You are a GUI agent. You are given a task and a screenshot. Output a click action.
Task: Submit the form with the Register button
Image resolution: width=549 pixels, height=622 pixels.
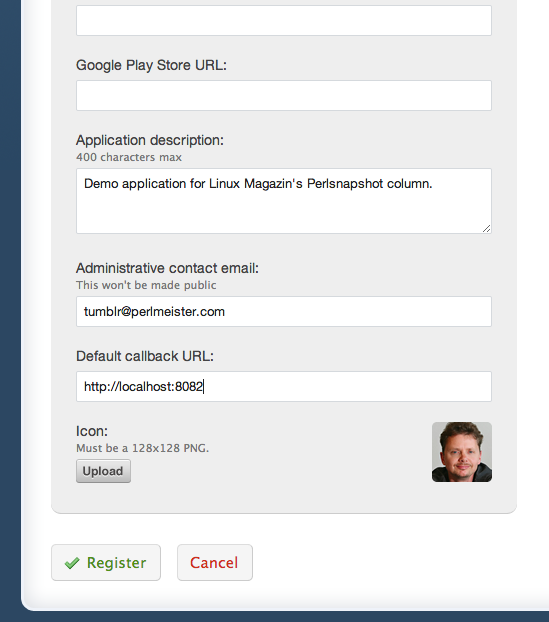tap(106, 562)
